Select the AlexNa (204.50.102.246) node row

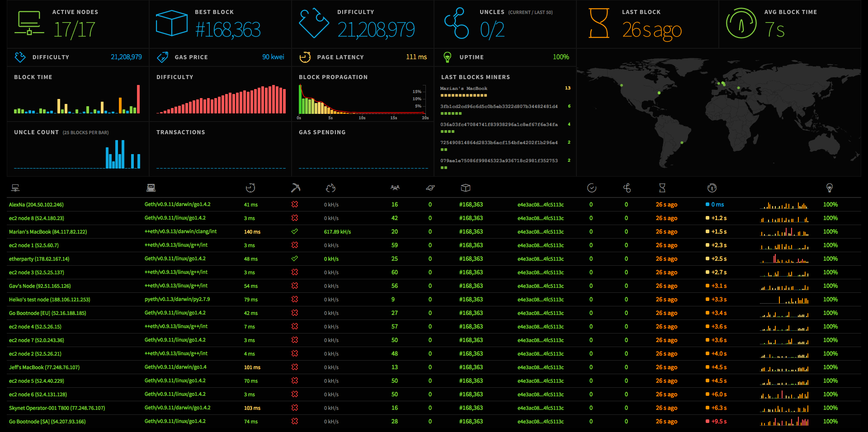click(x=434, y=205)
